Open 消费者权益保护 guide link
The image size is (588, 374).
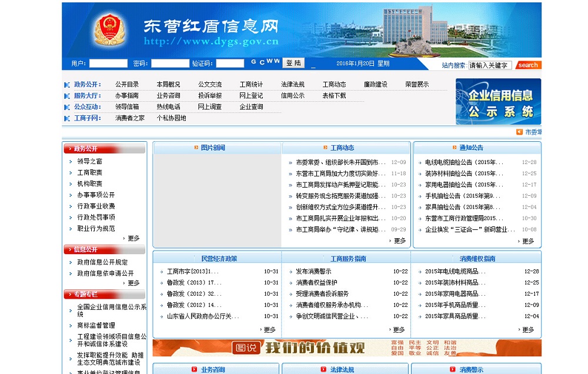(316, 283)
